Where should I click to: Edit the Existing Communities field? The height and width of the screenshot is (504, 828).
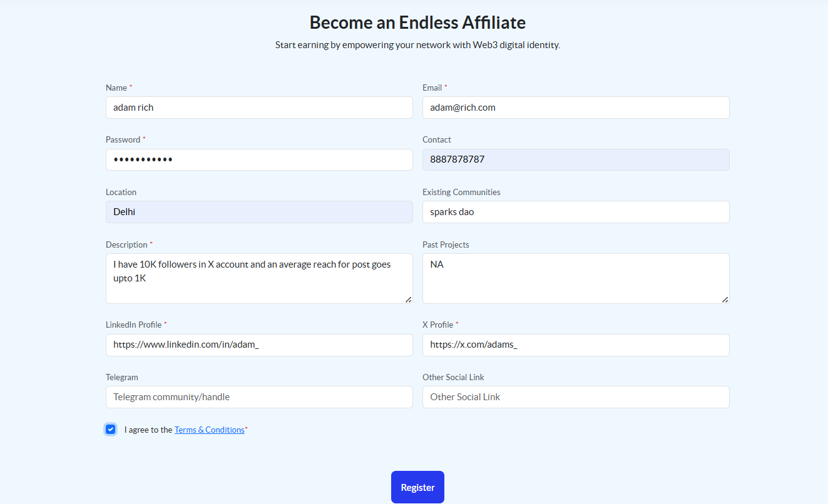point(576,212)
